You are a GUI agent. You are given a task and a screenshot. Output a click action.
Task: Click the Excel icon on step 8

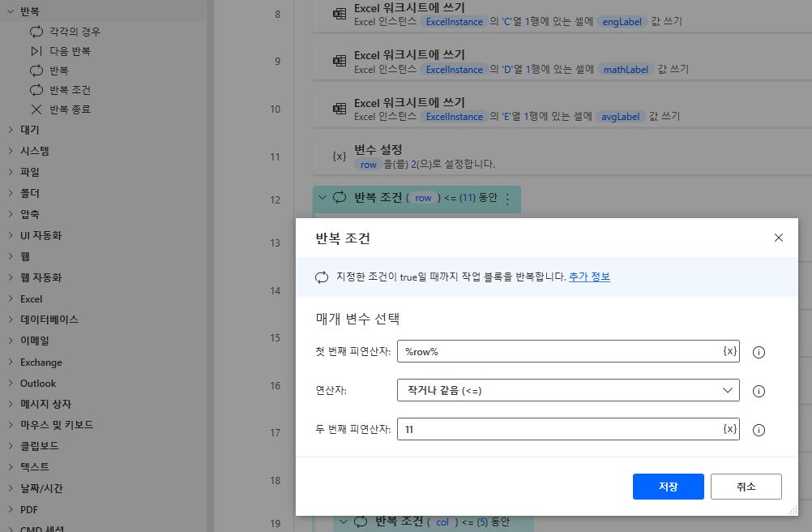pos(340,14)
